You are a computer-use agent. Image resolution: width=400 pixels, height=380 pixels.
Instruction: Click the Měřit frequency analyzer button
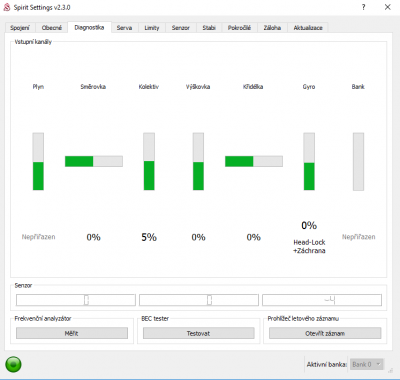coord(72,333)
